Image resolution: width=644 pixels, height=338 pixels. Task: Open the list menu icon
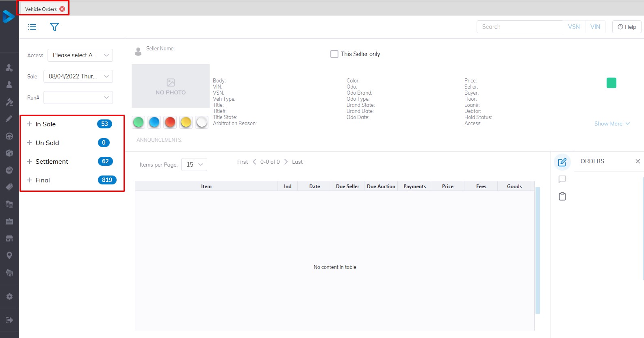click(32, 27)
